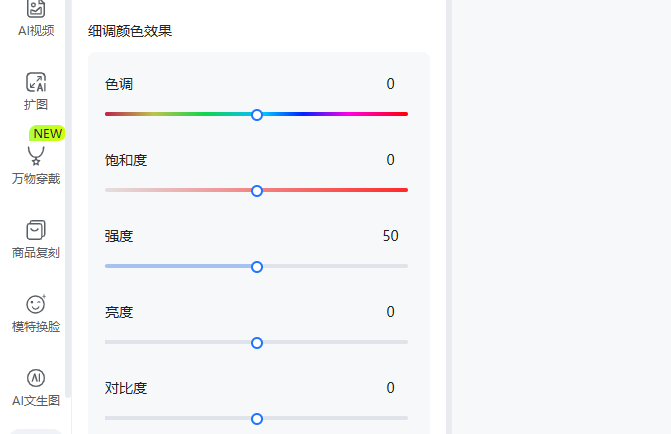
Task: Open the AI视频 tool in sidebar
Action: [36, 18]
